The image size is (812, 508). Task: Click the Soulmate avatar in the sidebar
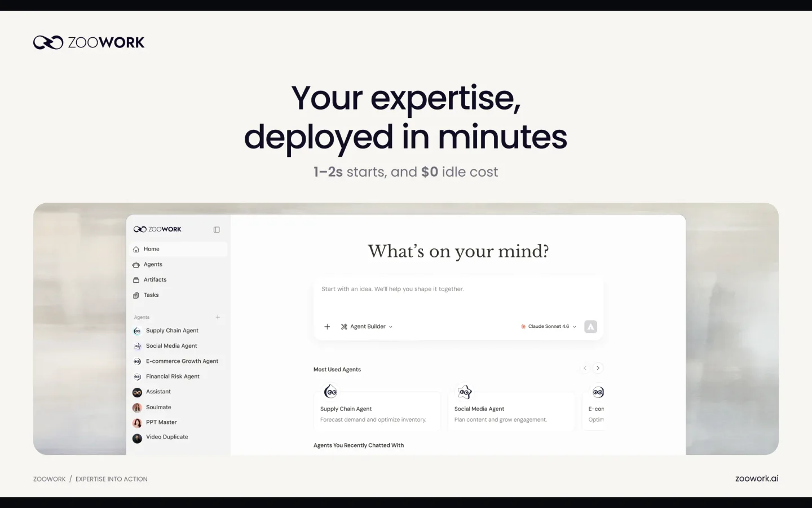[137, 408]
